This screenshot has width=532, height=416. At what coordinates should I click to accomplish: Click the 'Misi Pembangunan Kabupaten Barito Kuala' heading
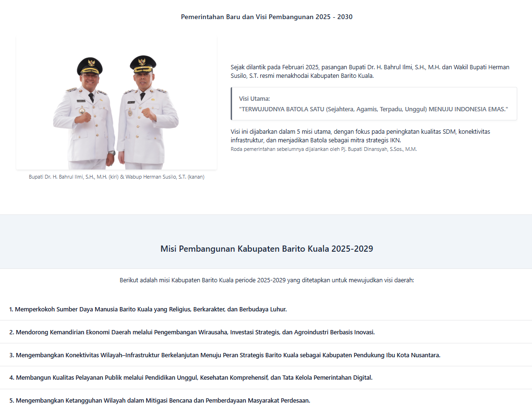click(x=266, y=249)
